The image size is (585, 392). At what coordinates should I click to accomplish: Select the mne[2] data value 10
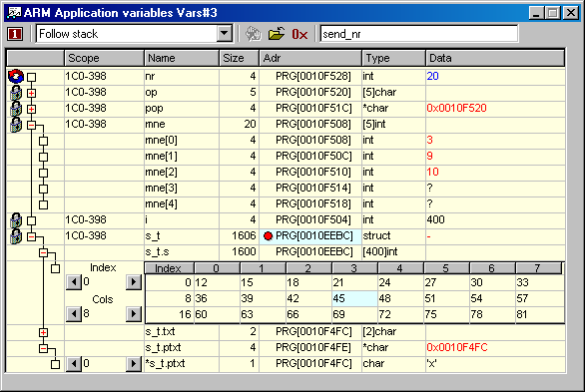[x=433, y=173]
